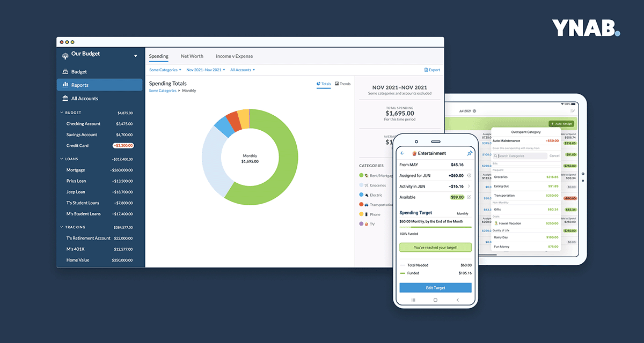Image resolution: width=644 pixels, height=343 pixels.
Task: Collapse the Loans section in sidebar
Action: (62, 159)
